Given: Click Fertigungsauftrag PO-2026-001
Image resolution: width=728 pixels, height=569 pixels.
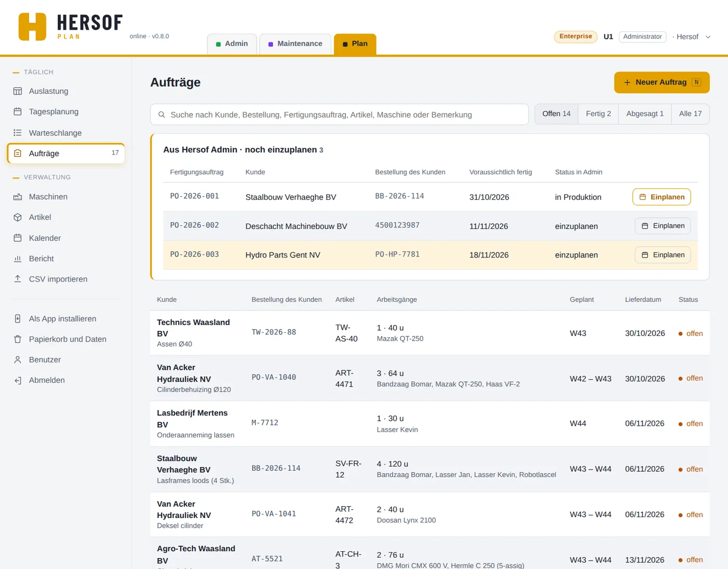Looking at the screenshot, I should click(194, 196).
